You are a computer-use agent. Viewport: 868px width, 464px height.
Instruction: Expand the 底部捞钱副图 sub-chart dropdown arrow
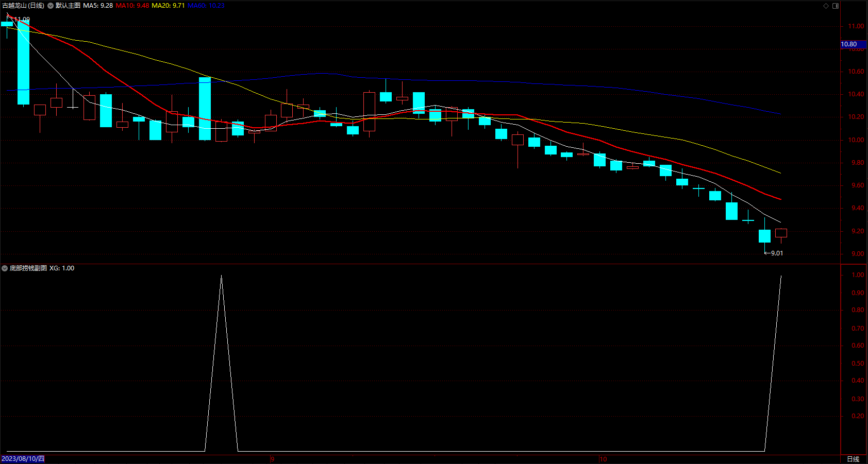5,268
